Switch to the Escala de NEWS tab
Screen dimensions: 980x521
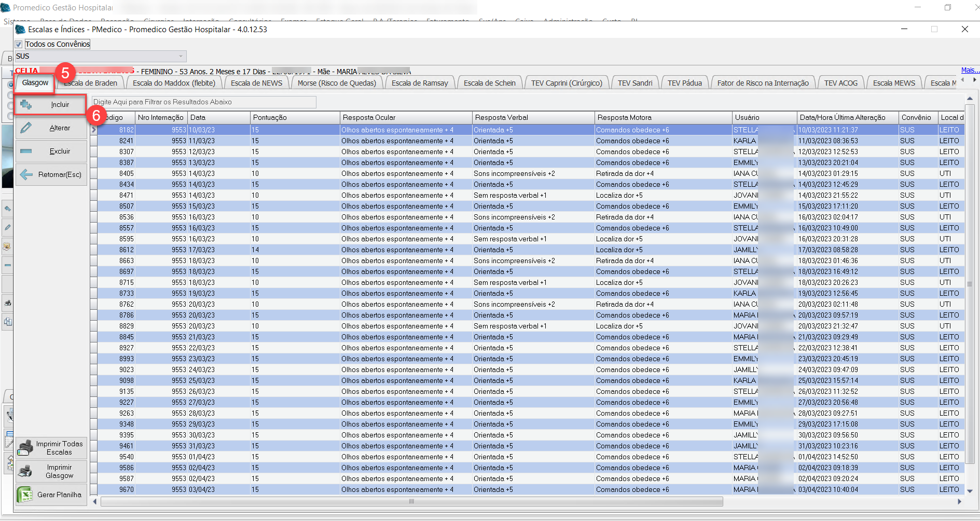256,83
